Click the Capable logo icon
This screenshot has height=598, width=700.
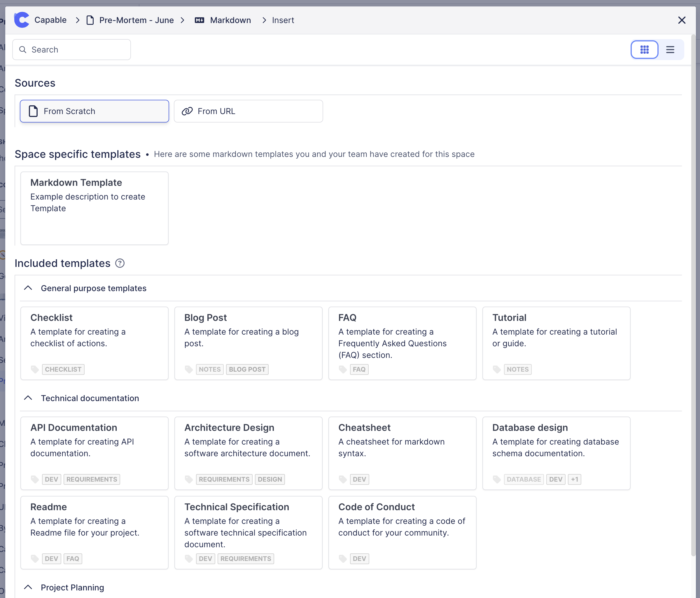pos(22,20)
